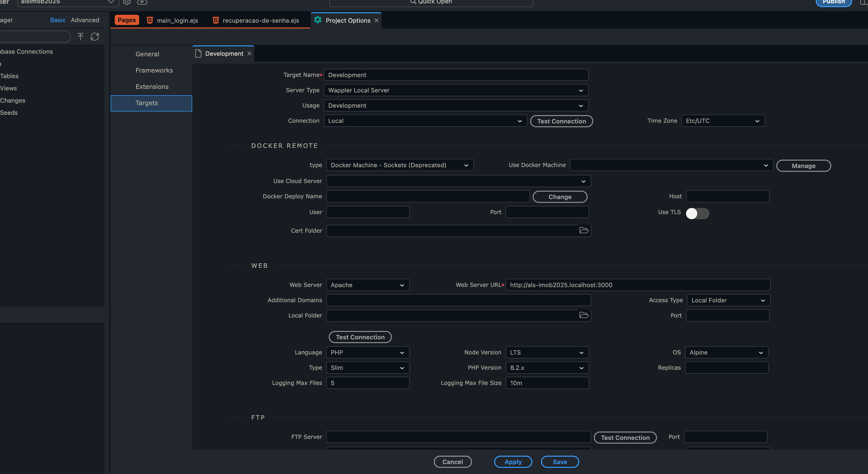Click the project settings gear icon
Screen dimensions: 868x474
127,2
